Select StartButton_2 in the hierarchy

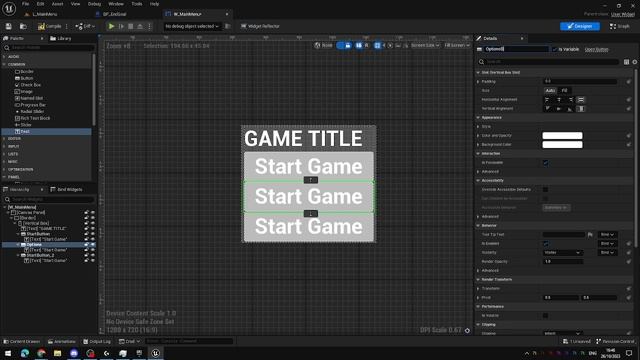point(40,255)
